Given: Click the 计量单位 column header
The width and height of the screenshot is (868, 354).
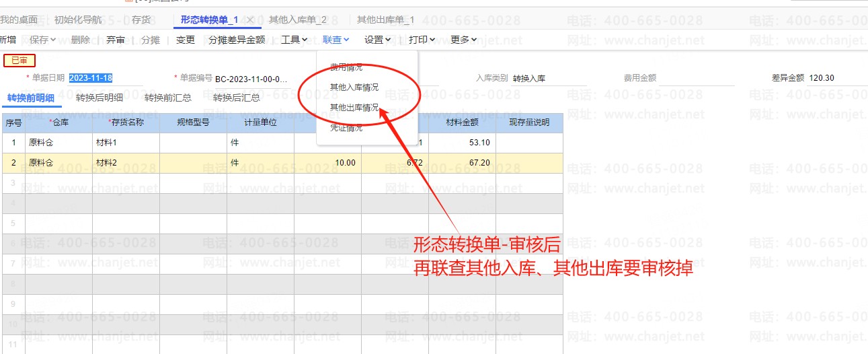Looking at the screenshot, I should (261, 123).
